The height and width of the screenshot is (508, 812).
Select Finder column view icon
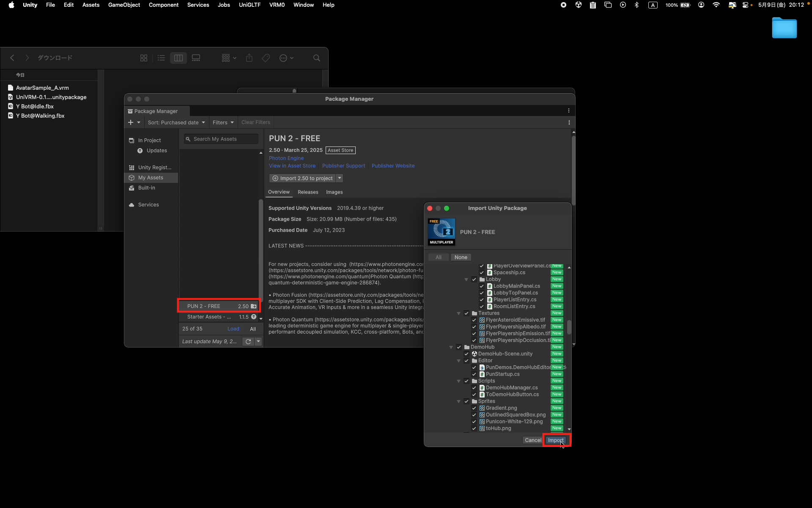(178, 58)
